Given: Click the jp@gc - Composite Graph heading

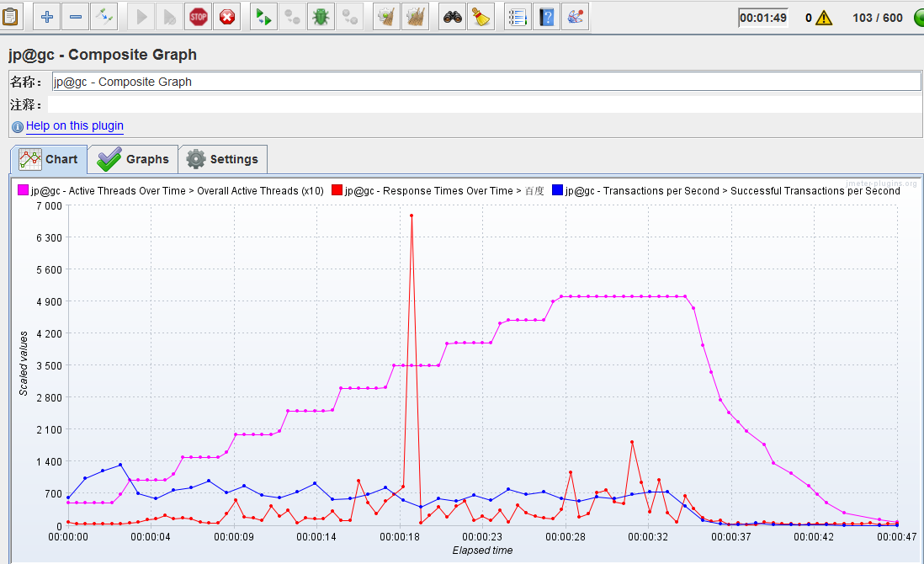Looking at the screenshot, I should coord(103,54).
